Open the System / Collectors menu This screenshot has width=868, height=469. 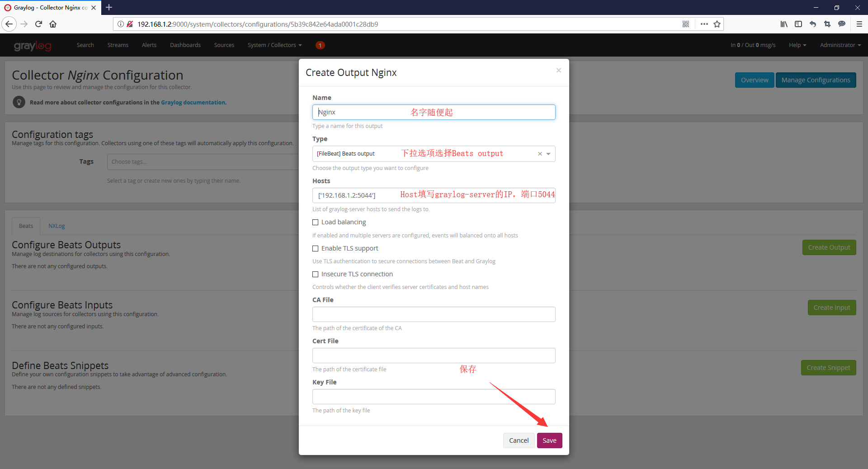coord(274,45)
